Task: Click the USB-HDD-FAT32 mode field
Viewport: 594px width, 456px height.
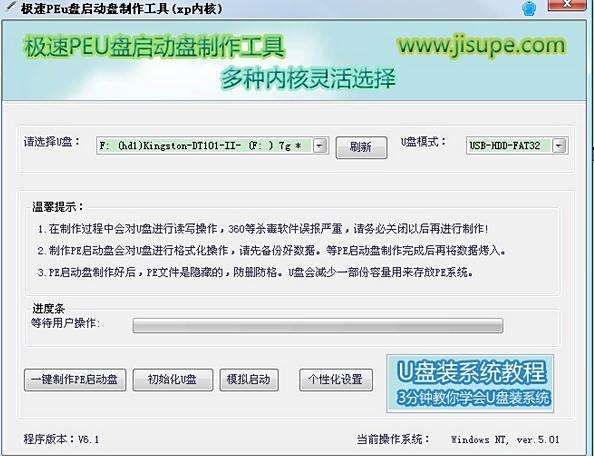Action: pos(517,145)
